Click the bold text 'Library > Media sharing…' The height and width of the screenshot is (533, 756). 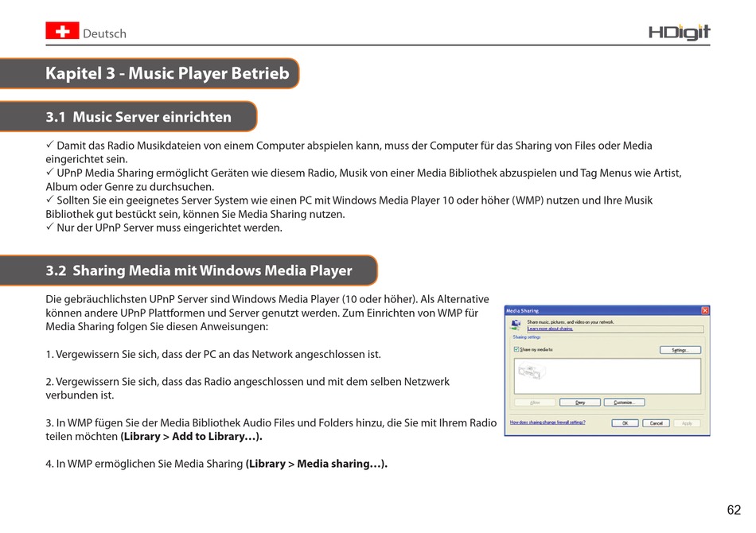[315, 464]
